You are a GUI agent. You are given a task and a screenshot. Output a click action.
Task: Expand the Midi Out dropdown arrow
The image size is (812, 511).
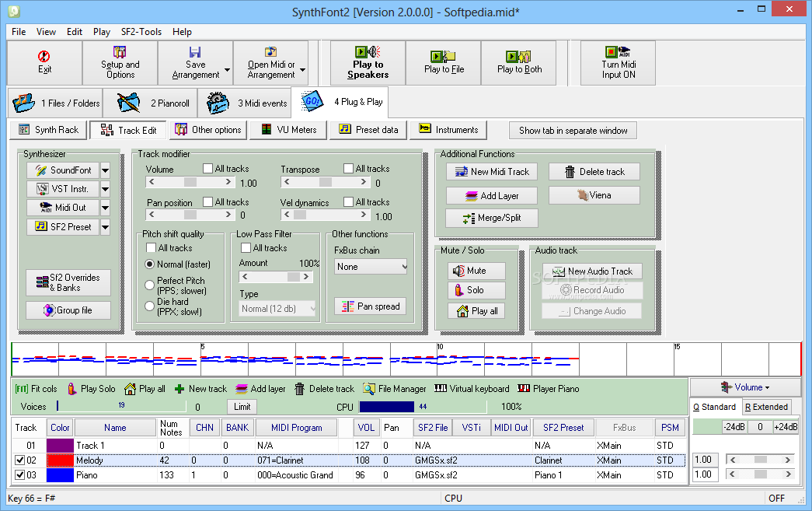click(x=105, y=208)
